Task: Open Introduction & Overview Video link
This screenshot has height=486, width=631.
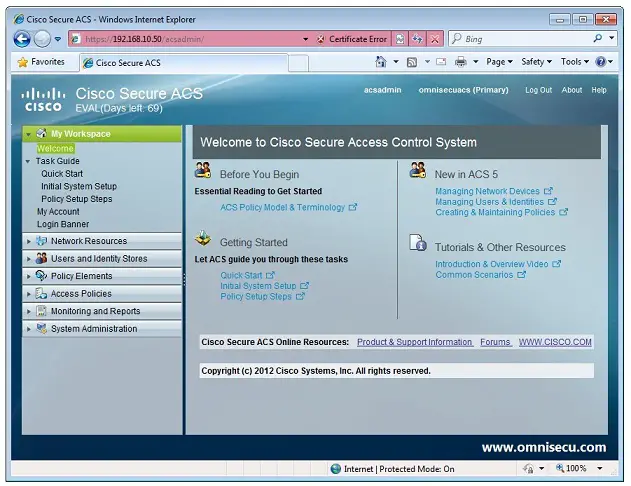Action: click(498, 264)
